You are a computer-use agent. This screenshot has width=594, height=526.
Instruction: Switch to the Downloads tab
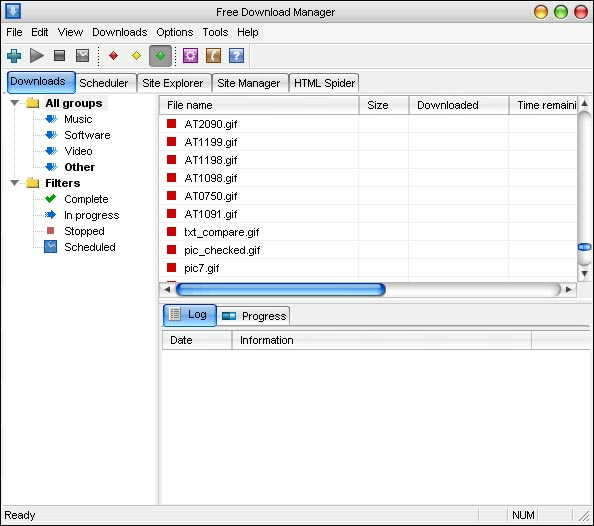tap(41, 82)
